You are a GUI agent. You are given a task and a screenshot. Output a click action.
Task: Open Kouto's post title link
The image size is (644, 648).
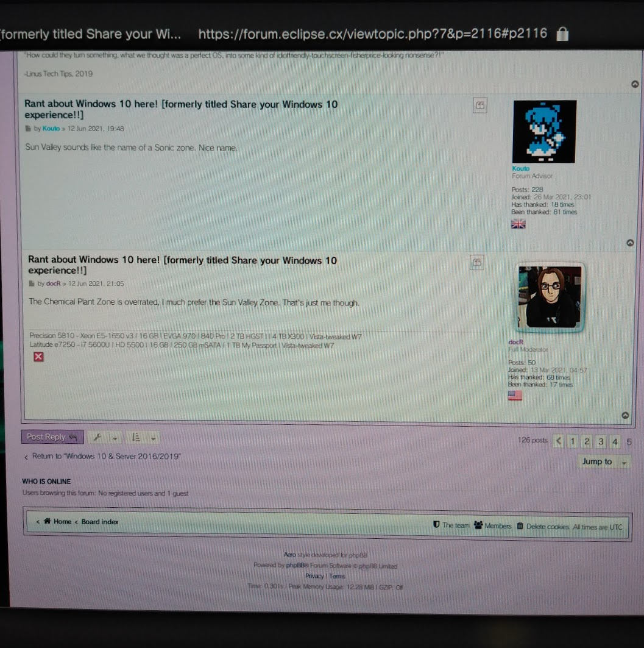[x=181, y=109]
